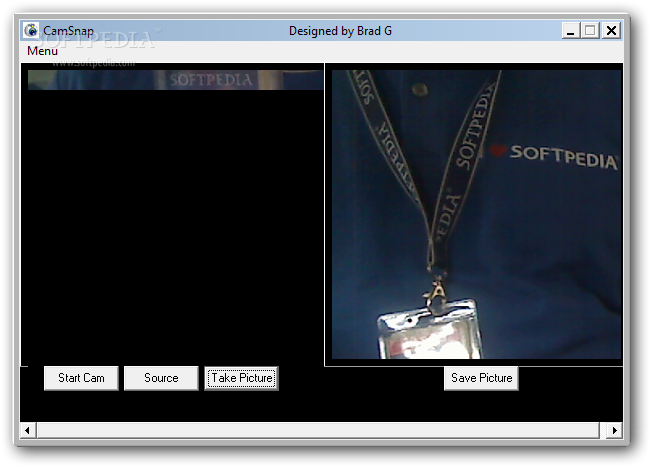This screenshot has height=467, width=651.
Task: Click the "Designed by Brad G" title text
Action: click(340, 31)
